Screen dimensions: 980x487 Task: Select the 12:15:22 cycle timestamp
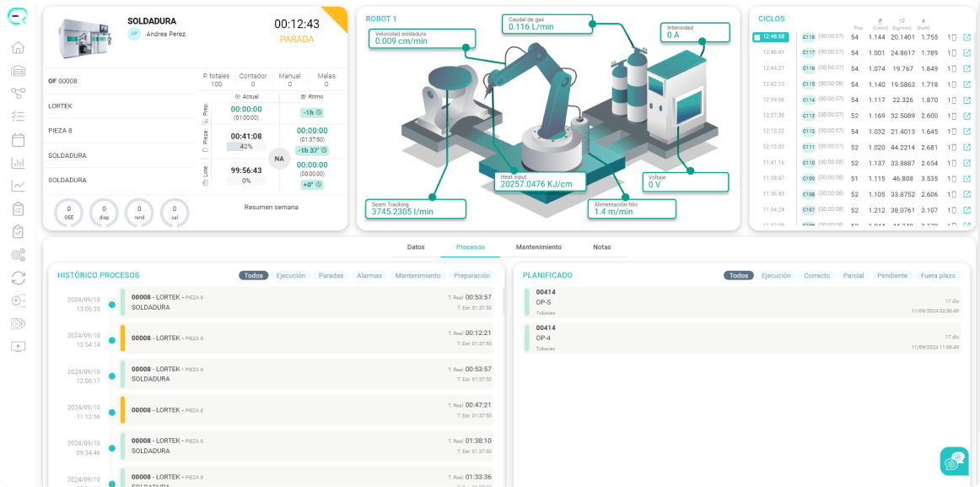tap(773, 132)
